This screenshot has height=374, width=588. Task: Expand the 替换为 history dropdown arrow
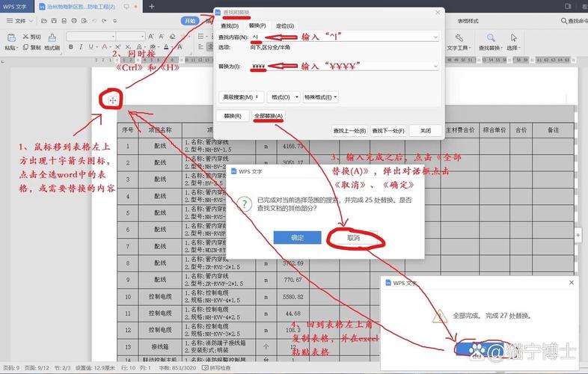click(x=435, y=67)
